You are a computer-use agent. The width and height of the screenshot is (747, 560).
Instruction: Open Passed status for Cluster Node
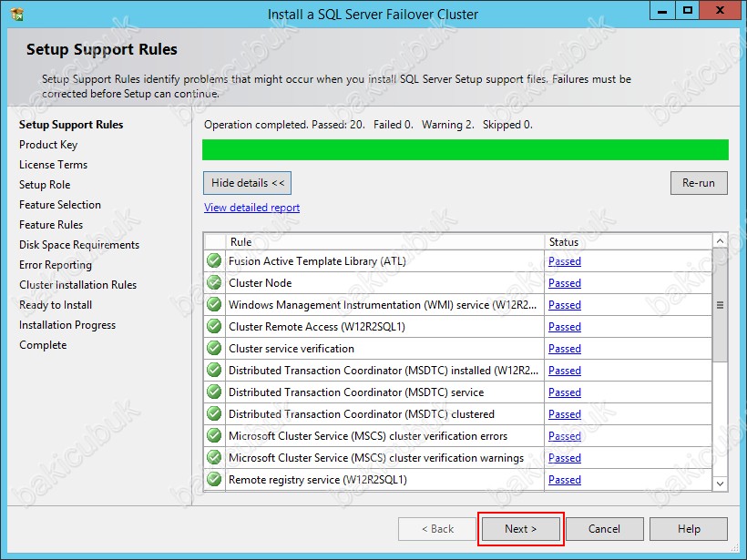565,283
